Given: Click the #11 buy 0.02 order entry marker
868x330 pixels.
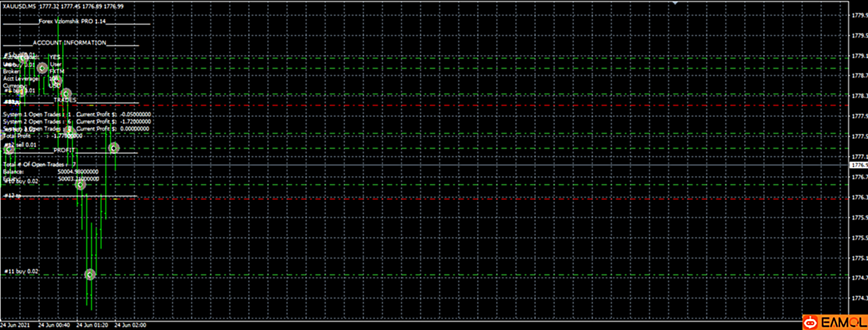Looking at the screenshot, I should coord(90,275).
